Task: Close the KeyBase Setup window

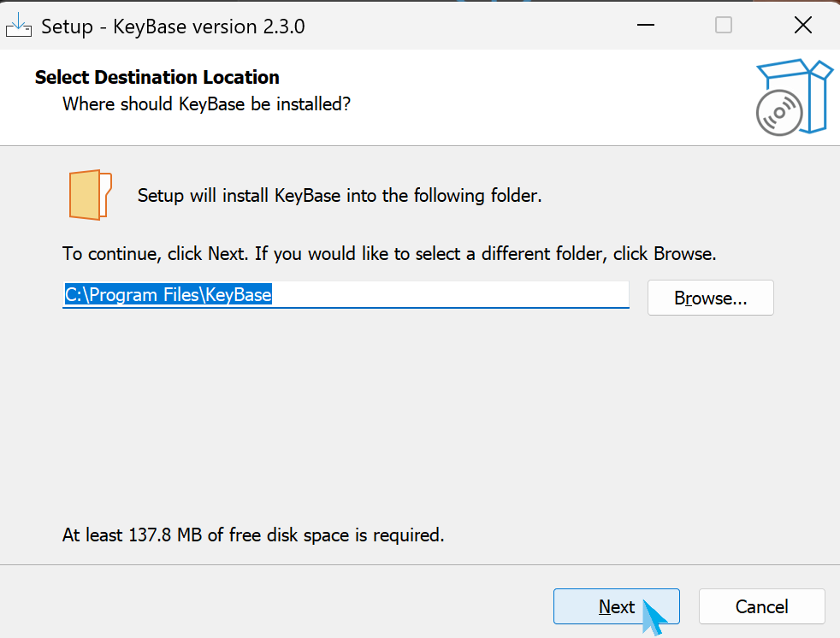Action: tap(802, 26)
